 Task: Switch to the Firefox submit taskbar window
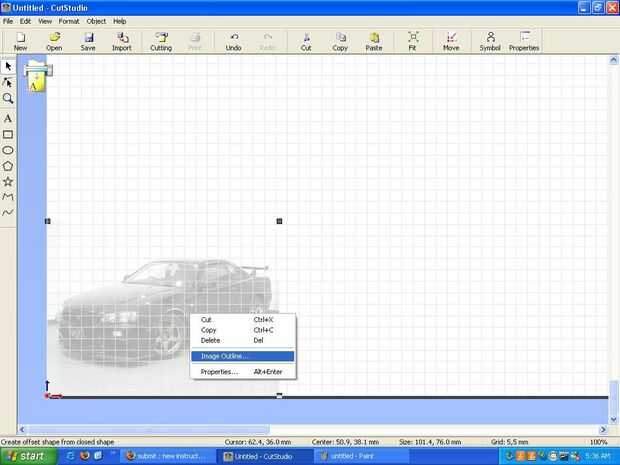pyautogui.click(x=168, y=456)
